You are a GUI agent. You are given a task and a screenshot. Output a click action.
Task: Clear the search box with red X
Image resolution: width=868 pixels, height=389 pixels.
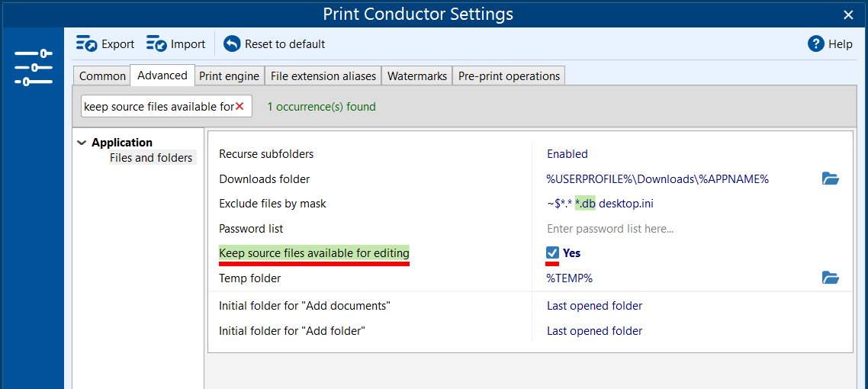coord(240,107)
